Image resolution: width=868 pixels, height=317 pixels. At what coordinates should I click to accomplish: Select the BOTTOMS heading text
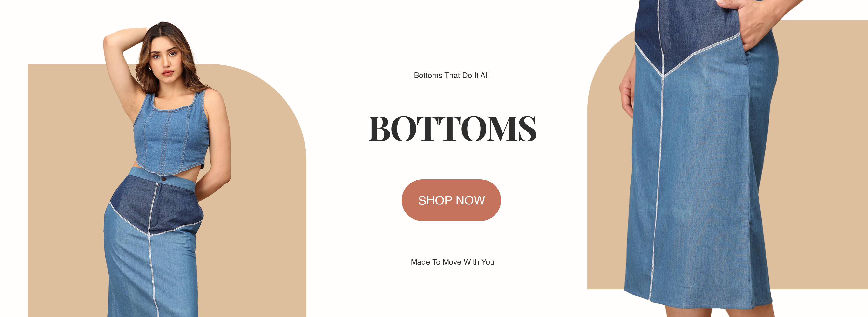tap(453, 129)
